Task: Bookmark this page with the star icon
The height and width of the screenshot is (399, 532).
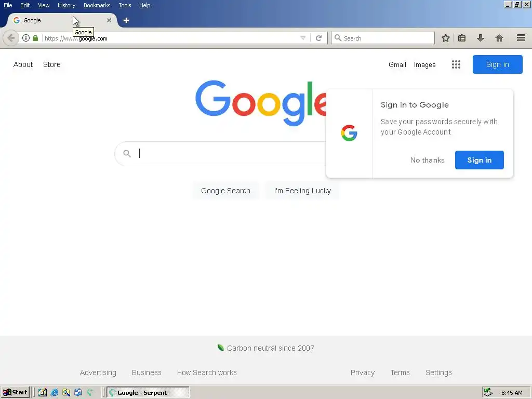Action: (445, 38)
